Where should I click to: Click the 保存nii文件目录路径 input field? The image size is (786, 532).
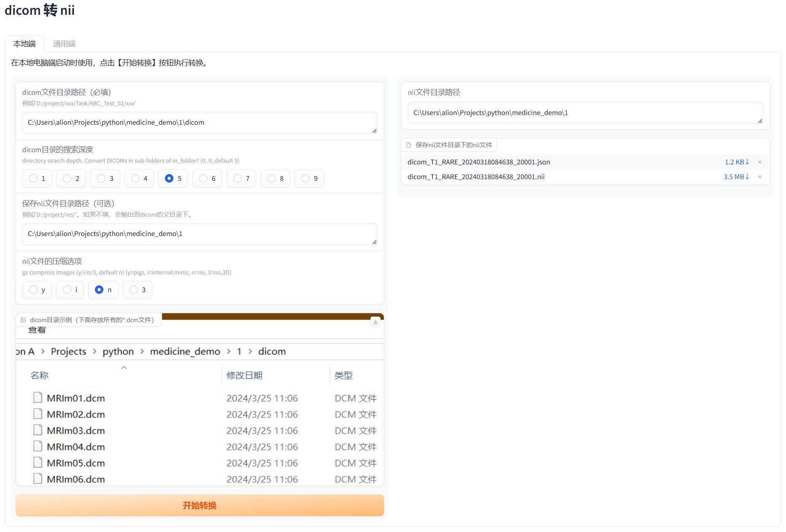click(x=200, y=234)
